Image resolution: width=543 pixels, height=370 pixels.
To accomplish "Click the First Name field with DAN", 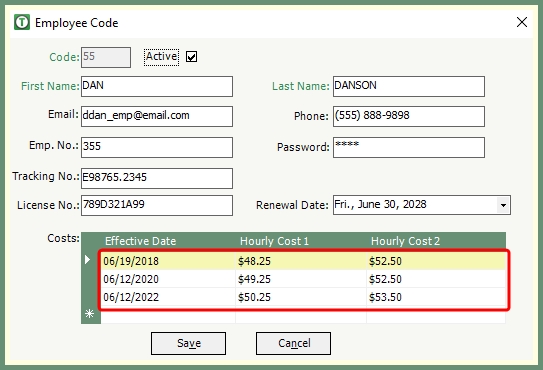I will click(157, 87).
